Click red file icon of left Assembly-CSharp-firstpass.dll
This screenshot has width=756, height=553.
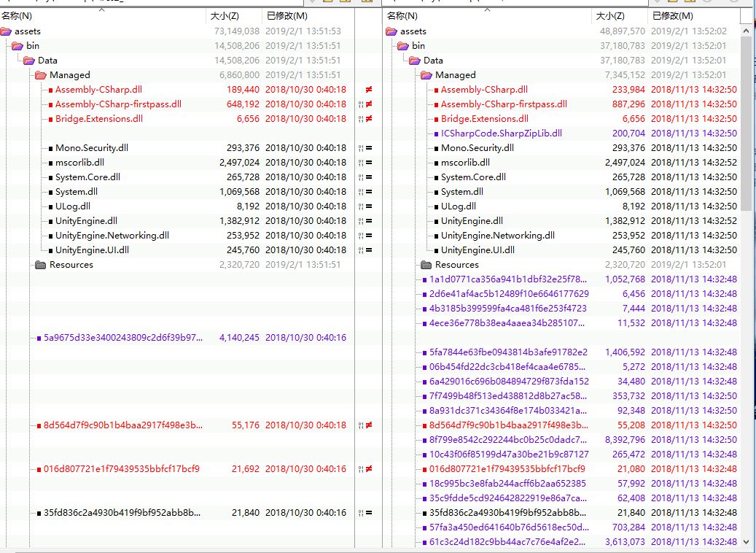[x=50, y=104]
